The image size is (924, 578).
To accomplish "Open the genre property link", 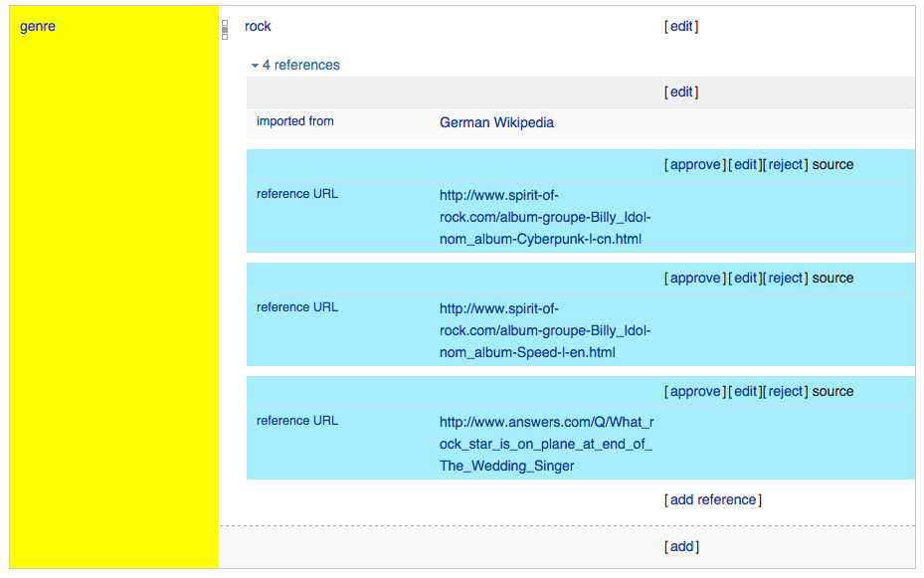I will pyautogui.click(x=38, y=27).
